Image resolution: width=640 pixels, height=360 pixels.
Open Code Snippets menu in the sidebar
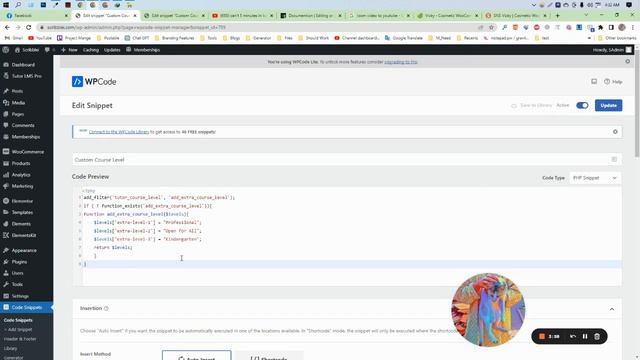coord(27,307)
